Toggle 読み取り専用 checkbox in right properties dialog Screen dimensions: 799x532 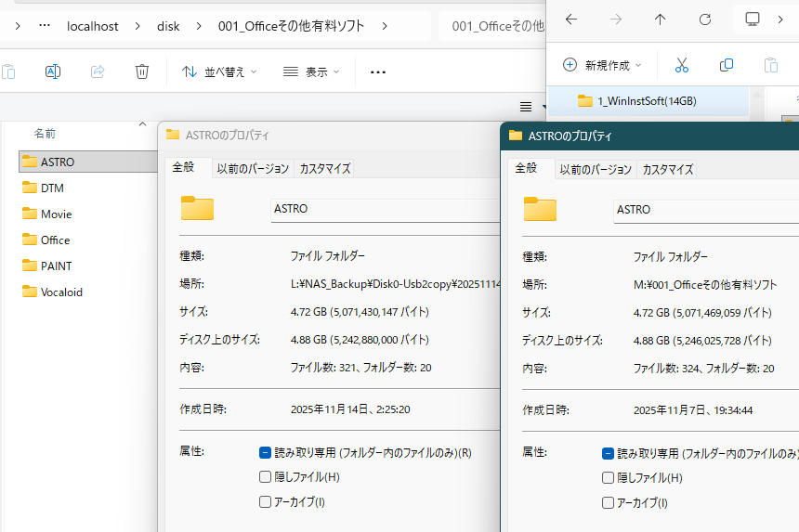point(608,454)
